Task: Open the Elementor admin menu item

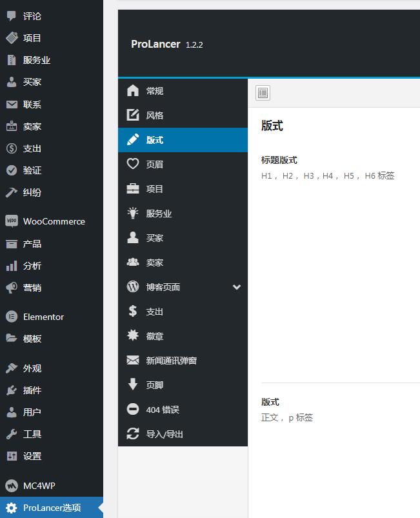Action: click(x=52, y=317)
